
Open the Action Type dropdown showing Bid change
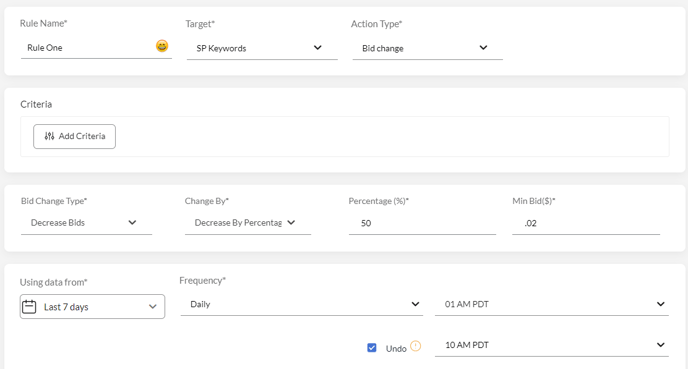427,48
